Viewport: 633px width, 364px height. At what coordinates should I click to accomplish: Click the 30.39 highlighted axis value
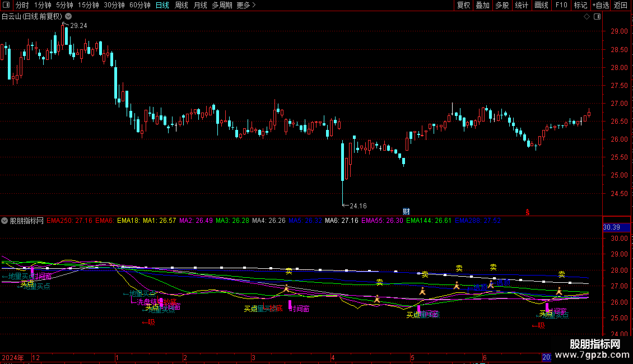coord(616,227)
